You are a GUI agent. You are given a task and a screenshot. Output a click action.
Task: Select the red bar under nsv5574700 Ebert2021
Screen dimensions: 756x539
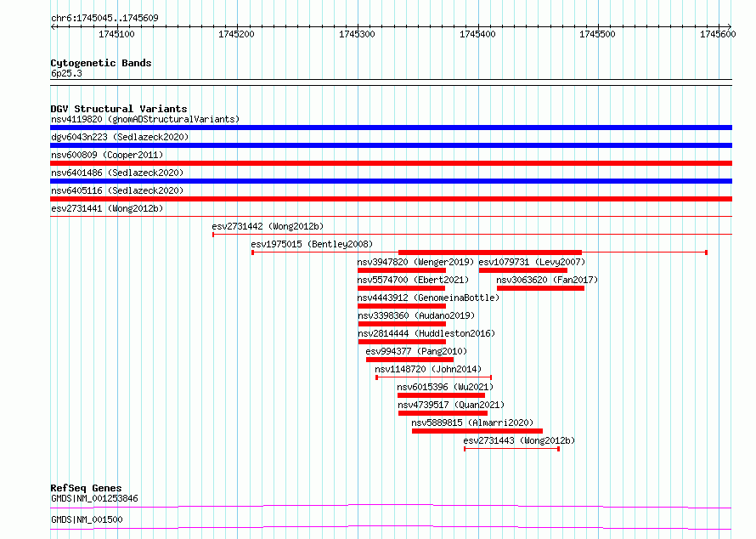pos(401,288)
